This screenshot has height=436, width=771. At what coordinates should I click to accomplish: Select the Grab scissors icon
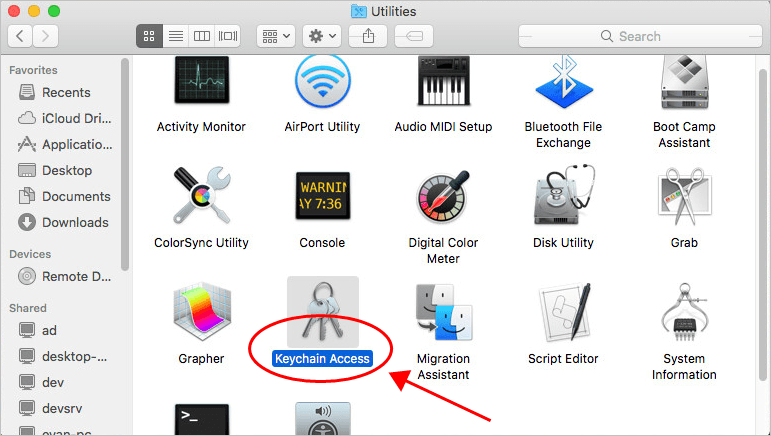[684, 196]
